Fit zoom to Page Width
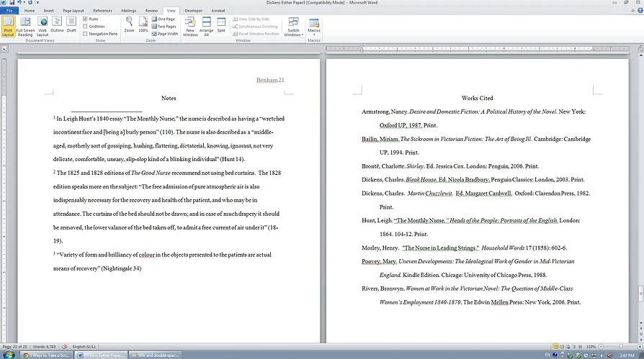Image resolution: width=644 pixels, height=359 pixels. coord(165,34)
